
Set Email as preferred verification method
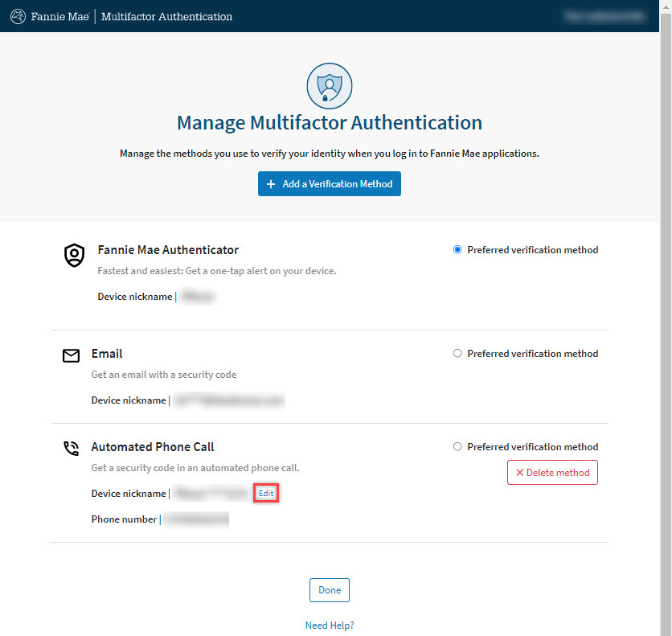click(x=457, y=353)
